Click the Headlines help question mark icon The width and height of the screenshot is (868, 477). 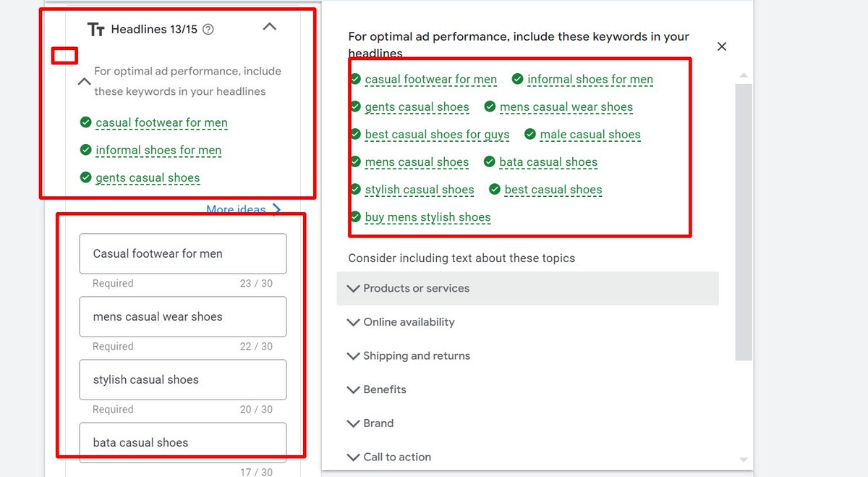(x=208, y=30)
